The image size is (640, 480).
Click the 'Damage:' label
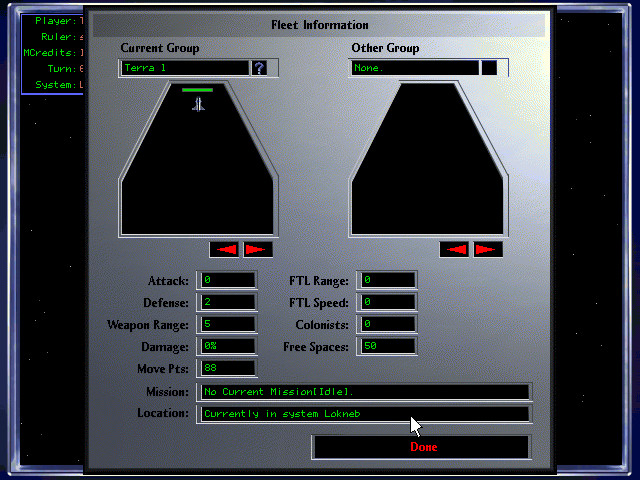(165, 347)
